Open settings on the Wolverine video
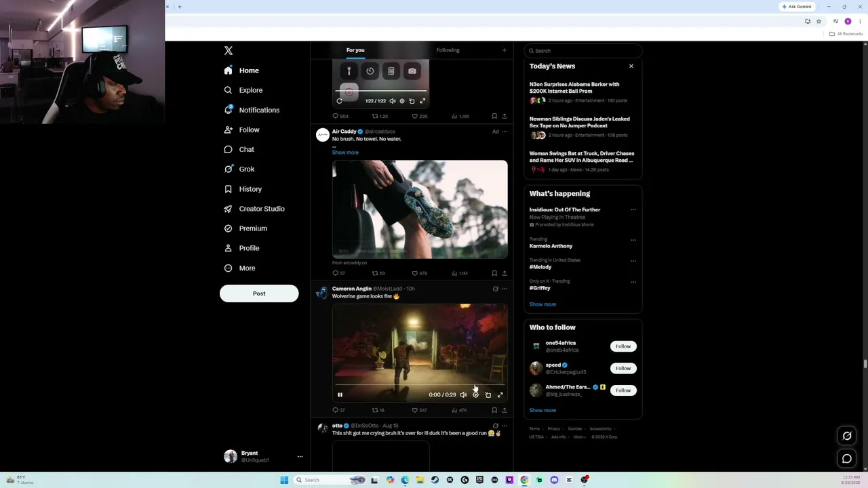Screen dimensions: 868x488 (x=475, y=395)
